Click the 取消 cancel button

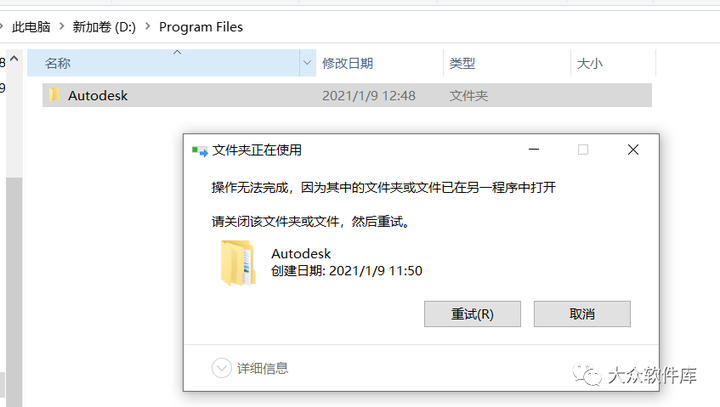point(582,314)
